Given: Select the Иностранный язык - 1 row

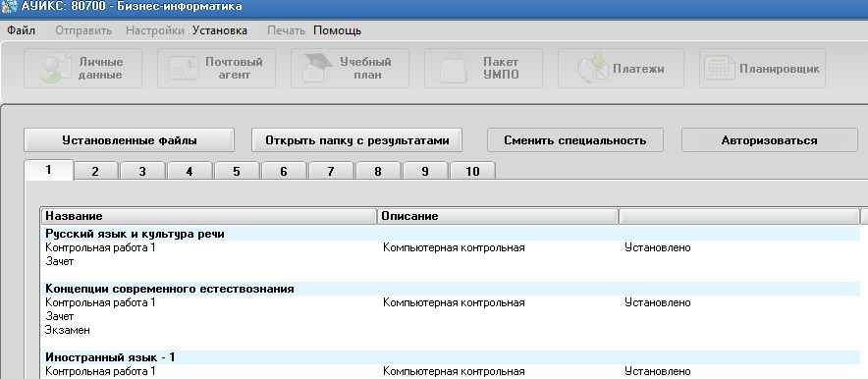Looking at the screenshot, I should (x=451, y=357).
